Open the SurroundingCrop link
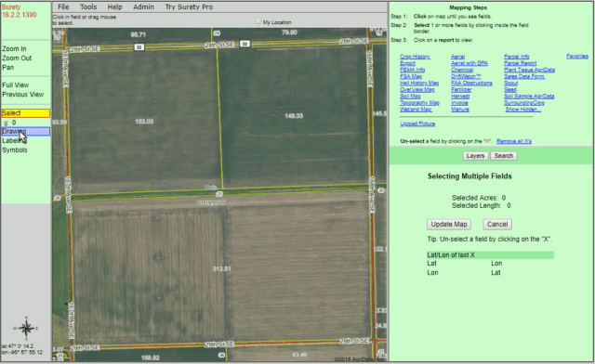Screen dimensions: 595x364 524,103
